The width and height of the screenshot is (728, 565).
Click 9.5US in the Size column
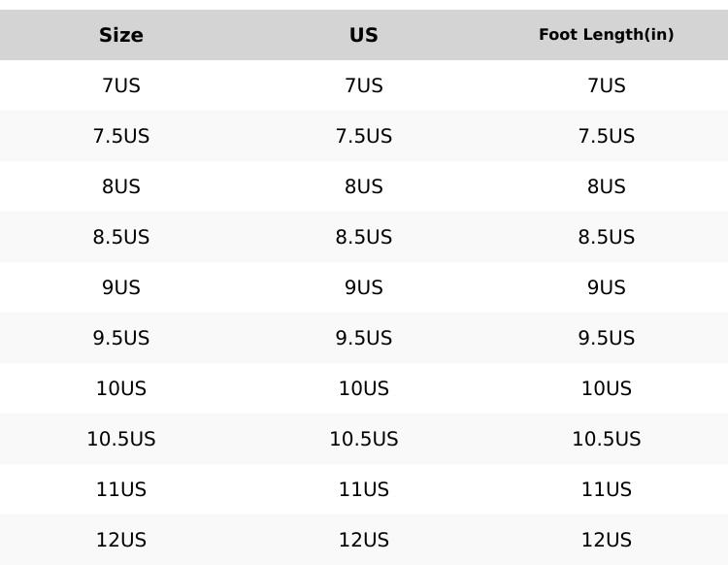pos(121,338)
